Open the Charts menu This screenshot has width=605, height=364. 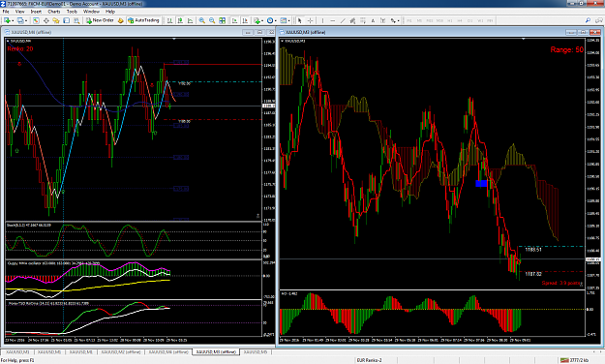click(54, 12)
